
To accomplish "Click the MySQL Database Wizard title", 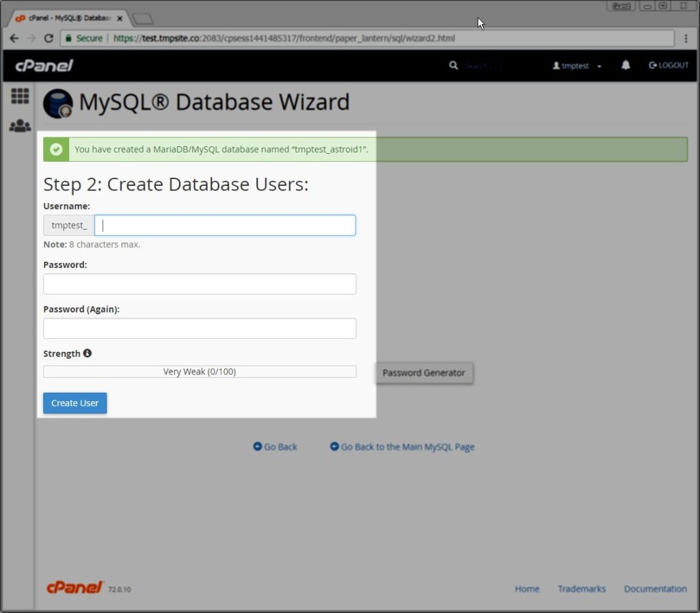I will 214,102.
